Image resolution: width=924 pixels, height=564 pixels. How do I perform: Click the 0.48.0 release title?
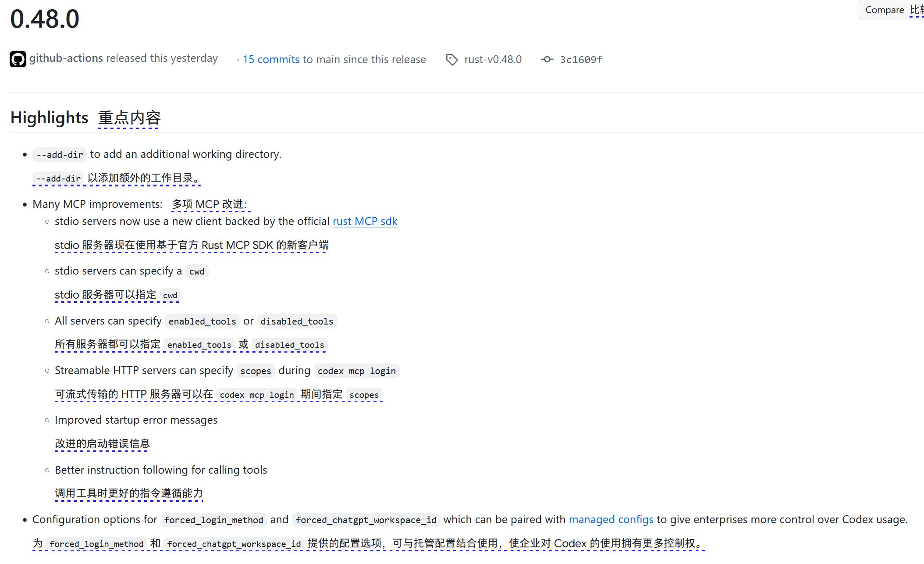coord(45,19)
